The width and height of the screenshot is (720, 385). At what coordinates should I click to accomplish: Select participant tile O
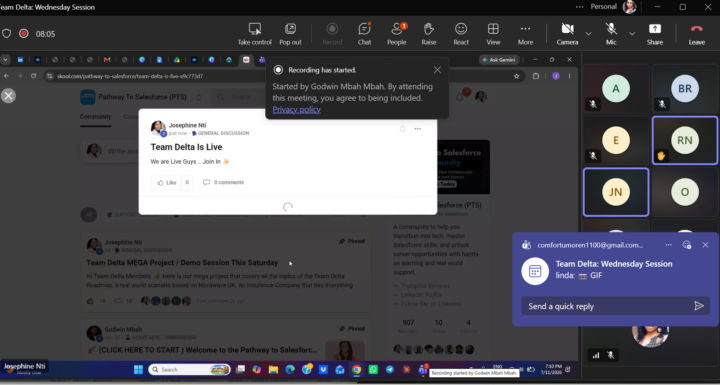point(685,192)
